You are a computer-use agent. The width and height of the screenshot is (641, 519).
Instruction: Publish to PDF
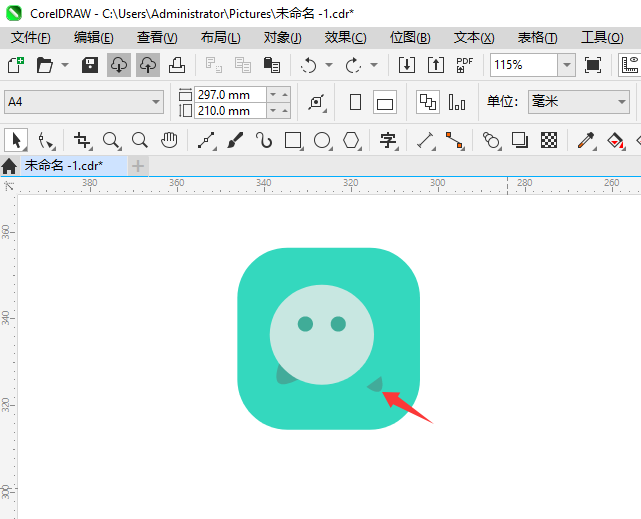tap(464, 65)
